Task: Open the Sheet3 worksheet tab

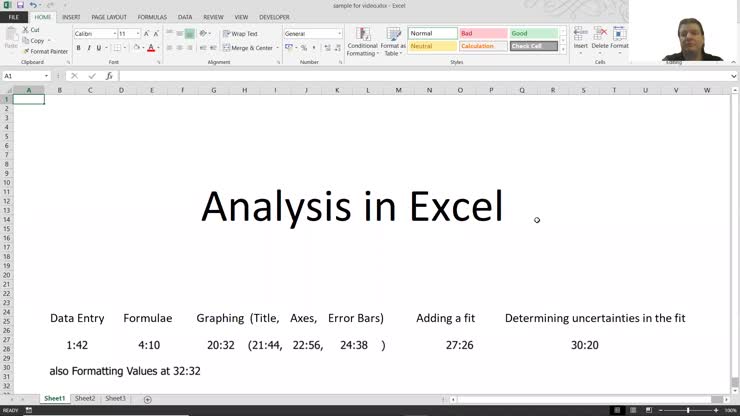Action: [116, 399]
